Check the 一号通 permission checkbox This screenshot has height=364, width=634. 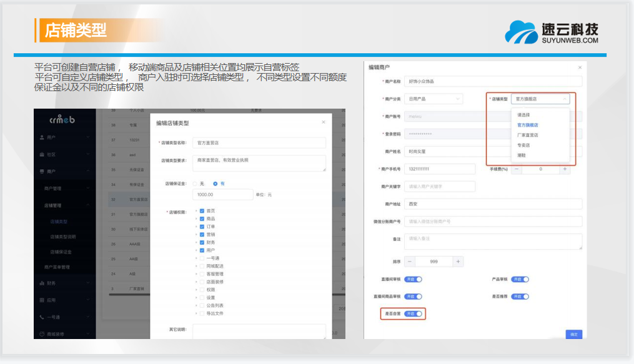[202, 258]
